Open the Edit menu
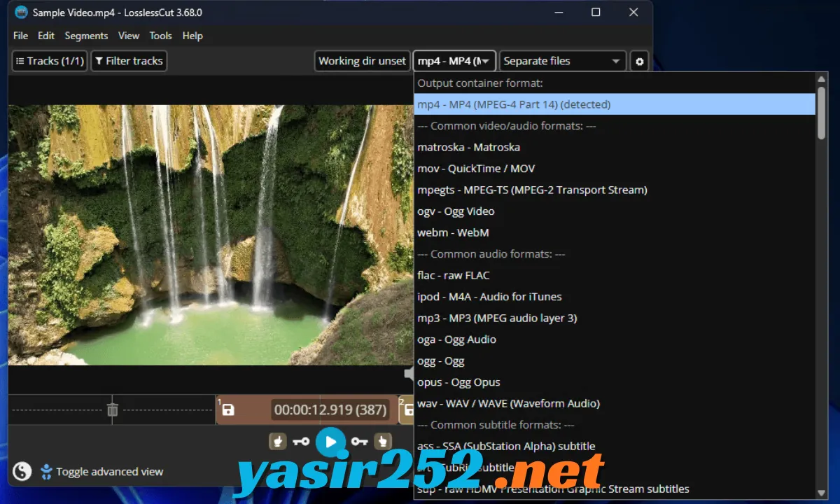This screenshot has width=840, height=504. point(46,36)
